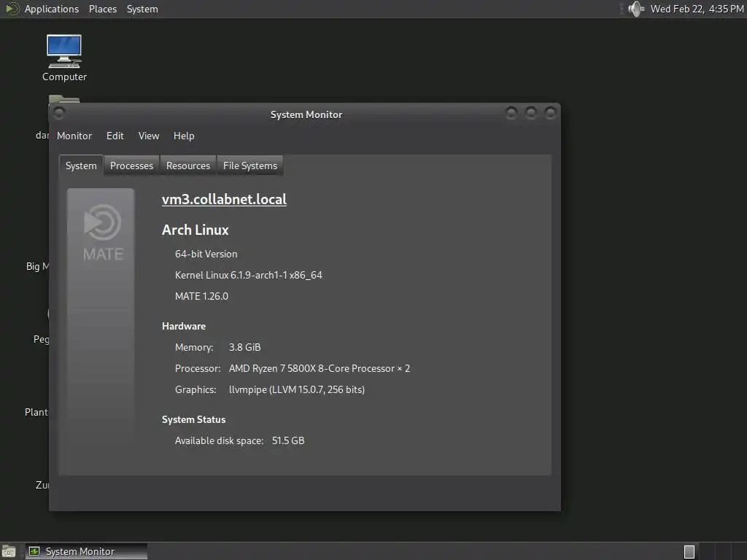Select the System tab
The image size is (747, 560).
point(81,166)
